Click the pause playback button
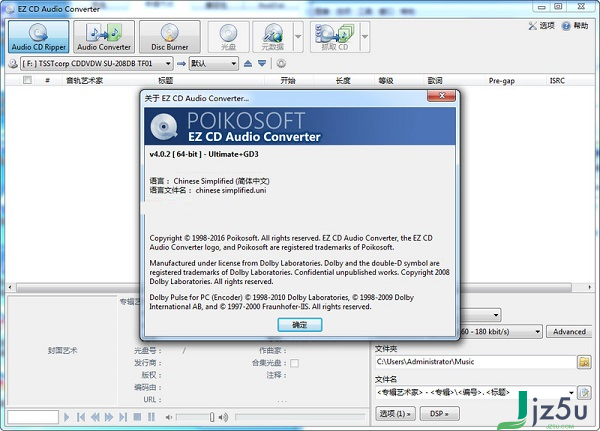 click(x=151, y=417)
